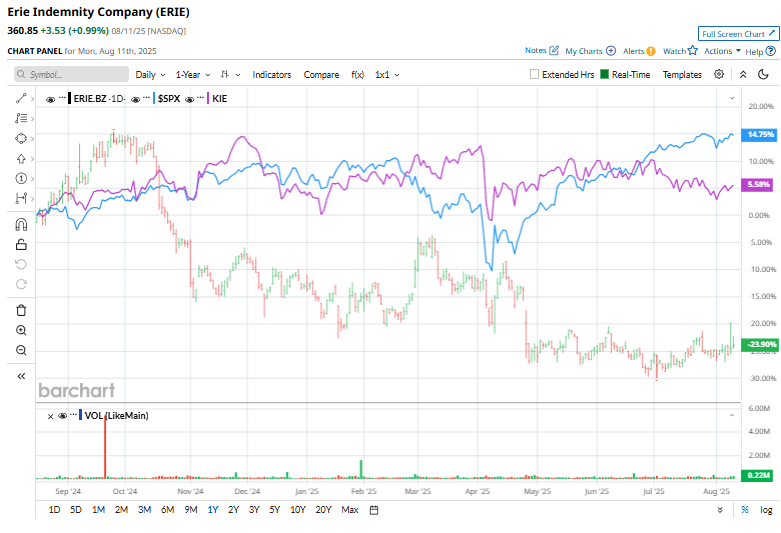The height and width of the screenshot is (533, 781).
Task: Select the numbered annotation tool
Action: click(21, 178)
